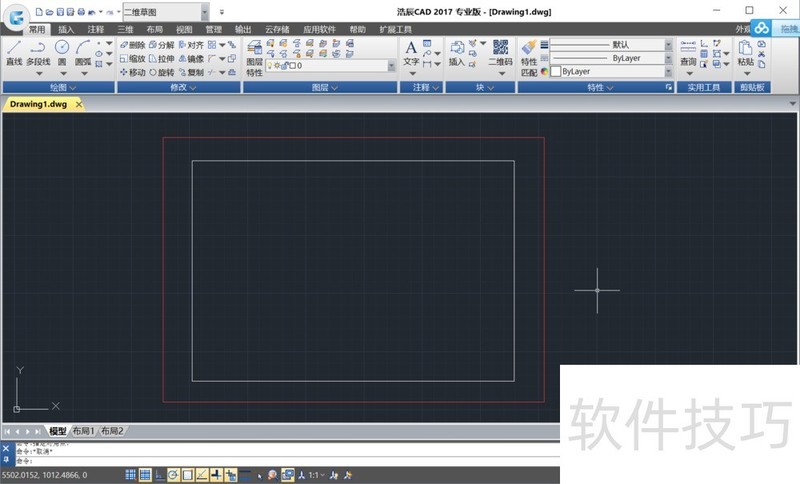Viewport: 800px width, 484px height.
Task: Click the 模型 model tab
Action: (58, 431)
